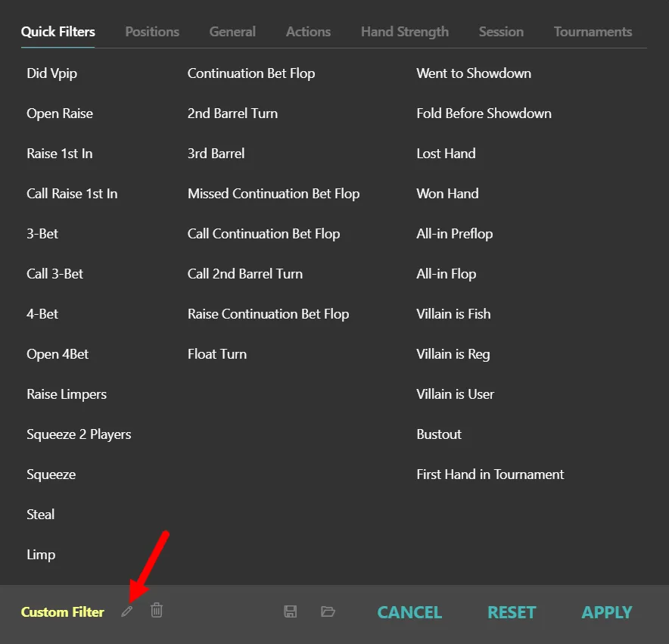
Task: Select the Actions tab
Action: (x=308, y=32)
